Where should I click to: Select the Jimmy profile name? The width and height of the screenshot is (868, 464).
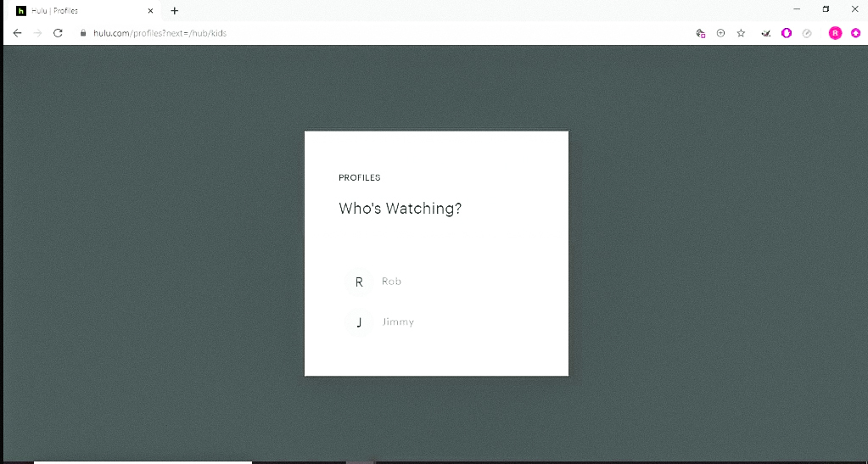(398, 322)
